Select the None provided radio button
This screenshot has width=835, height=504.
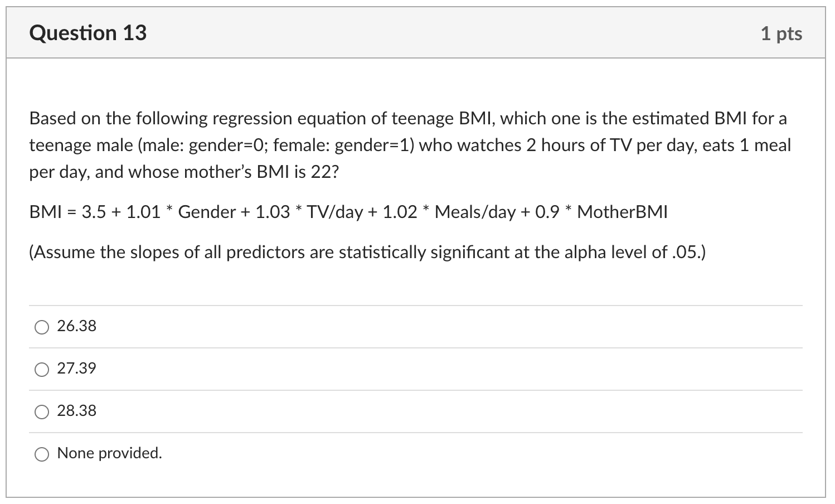pos(42,454)
